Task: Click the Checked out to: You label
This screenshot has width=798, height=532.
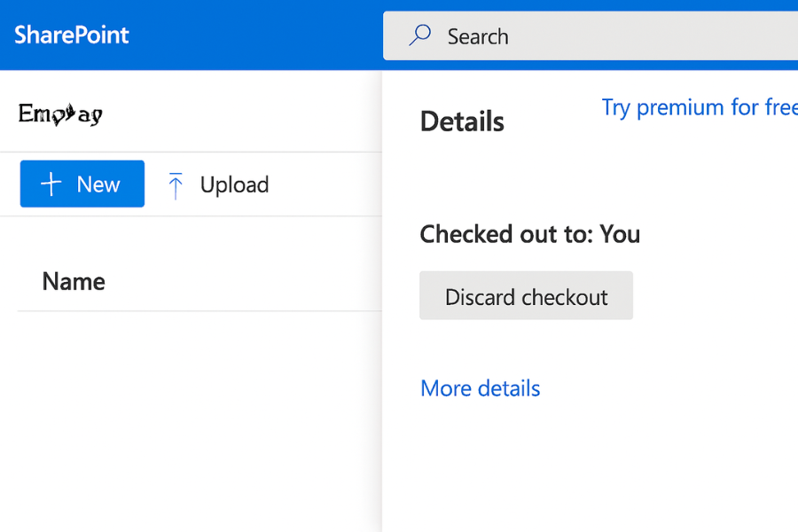Action: pos(528,234)
